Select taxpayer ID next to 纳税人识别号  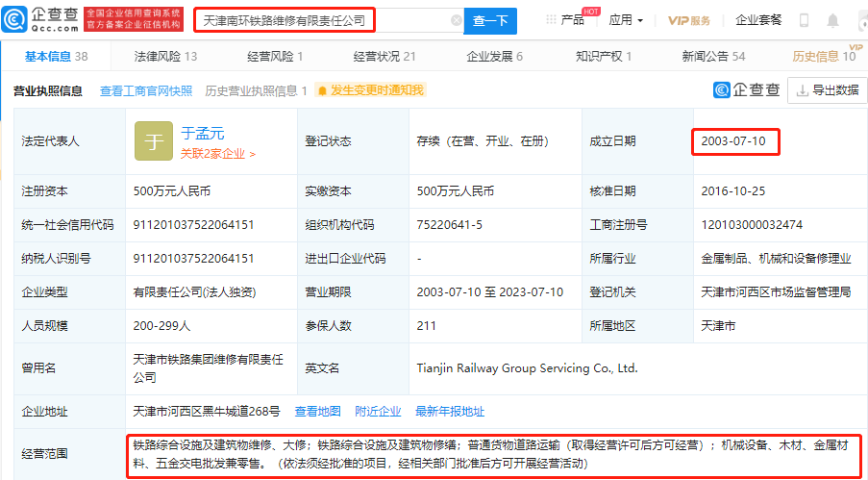click(194, 259)
